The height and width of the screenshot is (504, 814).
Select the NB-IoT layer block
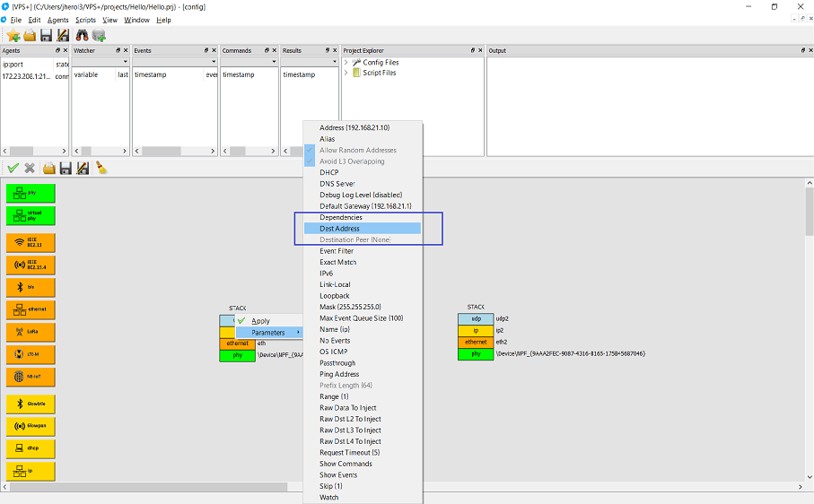[x=31, y=377]
